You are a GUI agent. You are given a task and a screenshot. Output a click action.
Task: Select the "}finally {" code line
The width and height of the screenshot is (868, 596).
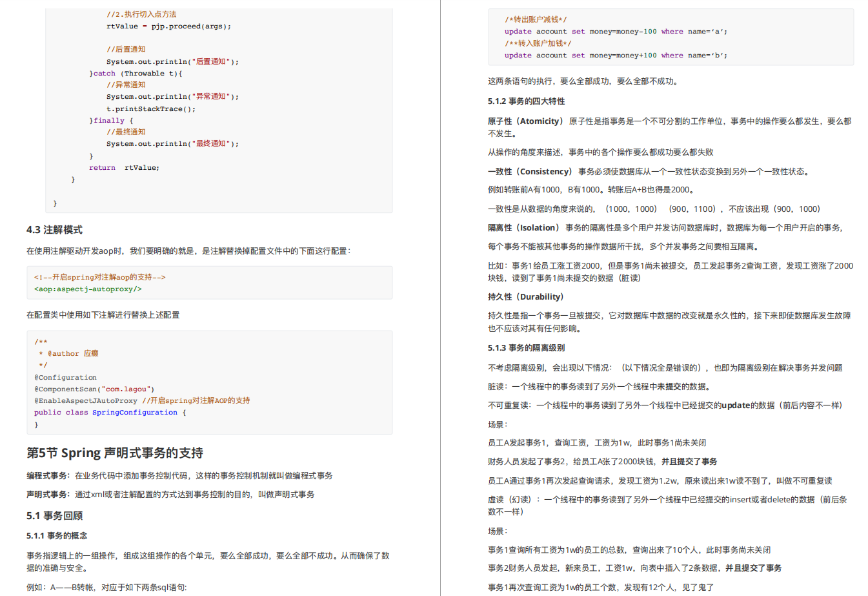coord(111,121)
